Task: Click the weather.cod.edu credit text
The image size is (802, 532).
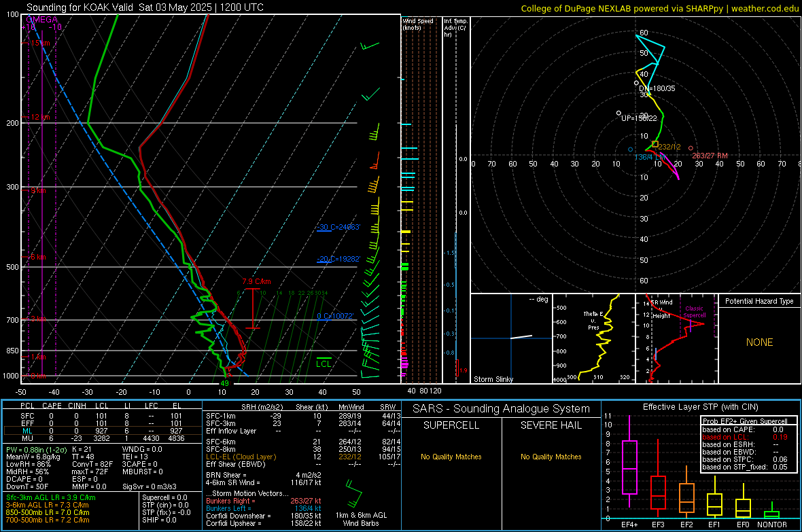Action: click(x=765, y=8)
